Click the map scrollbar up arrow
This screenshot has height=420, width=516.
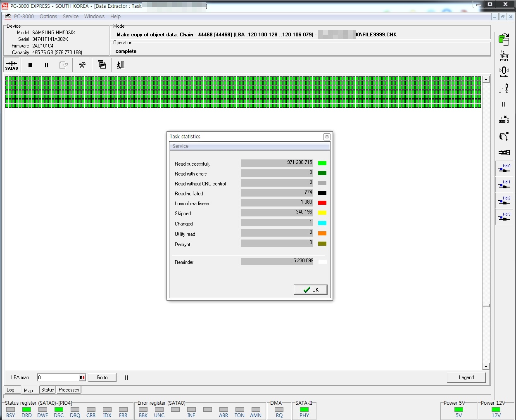(486, 79)
